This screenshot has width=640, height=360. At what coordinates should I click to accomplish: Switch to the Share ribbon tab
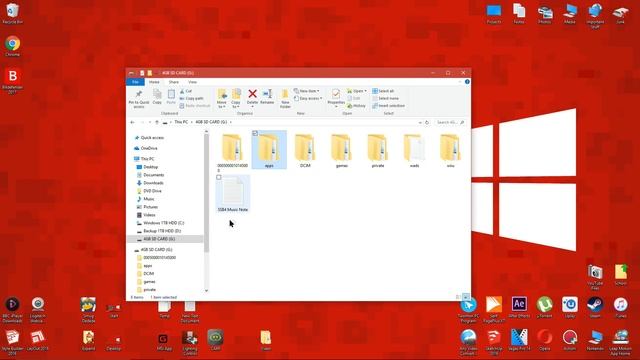tap(173, 82)
